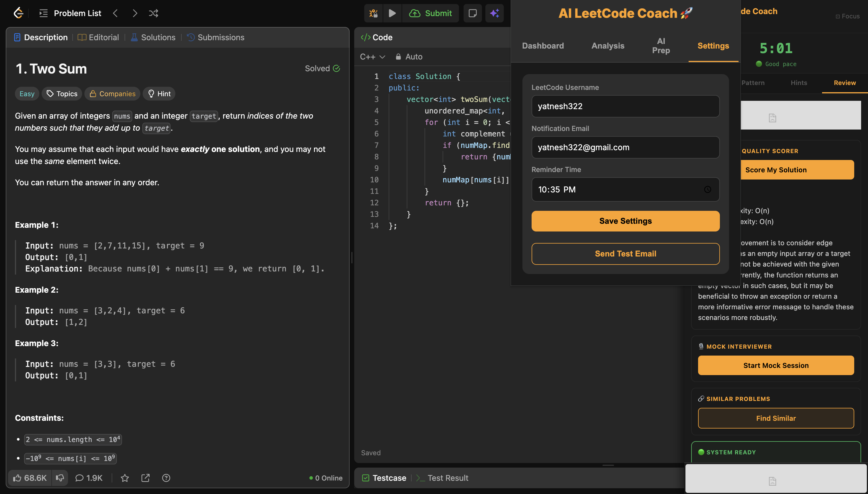Open the comments icon showing 1.9K

[x=89, y=478]
